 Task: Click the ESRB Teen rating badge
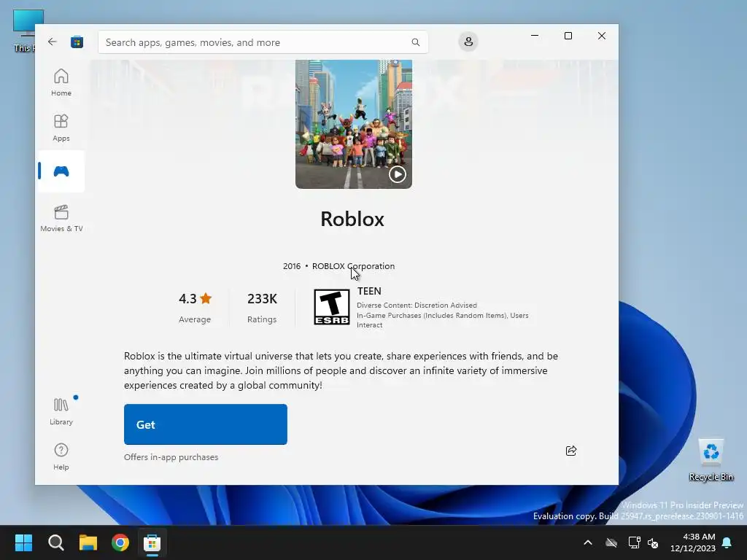(x=332, y=307)
